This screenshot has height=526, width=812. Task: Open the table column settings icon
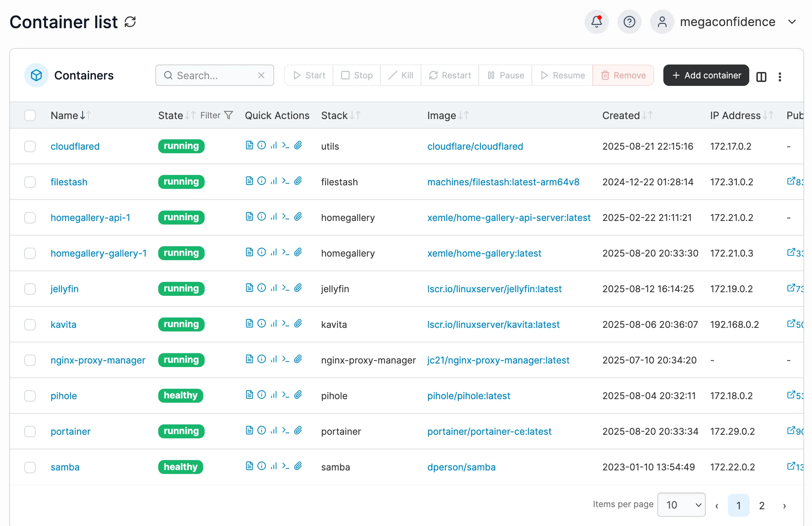click(761, 77)
